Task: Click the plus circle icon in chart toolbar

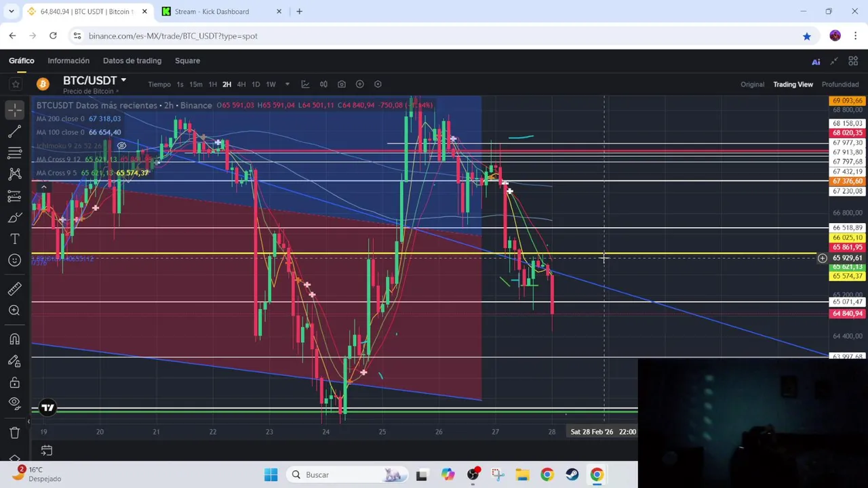Action: [360, 84]
